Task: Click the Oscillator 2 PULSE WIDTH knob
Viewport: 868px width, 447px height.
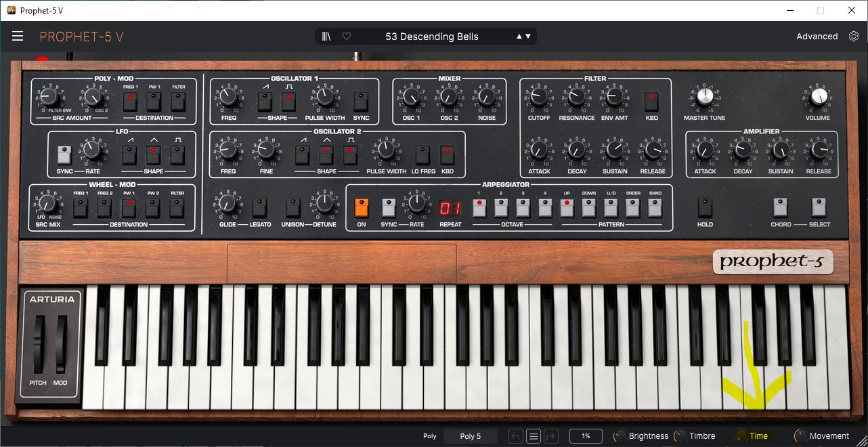Action: (x=386, y=150)
